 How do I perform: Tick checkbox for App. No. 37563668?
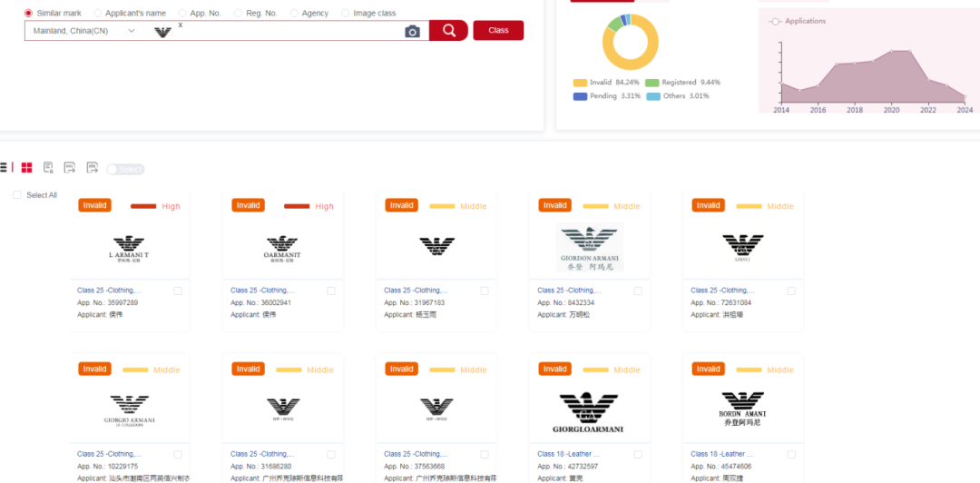485,454
